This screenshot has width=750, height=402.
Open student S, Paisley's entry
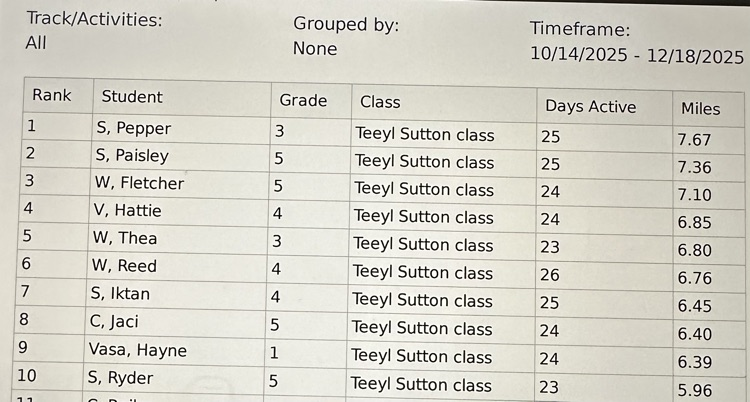coord(132,155)
